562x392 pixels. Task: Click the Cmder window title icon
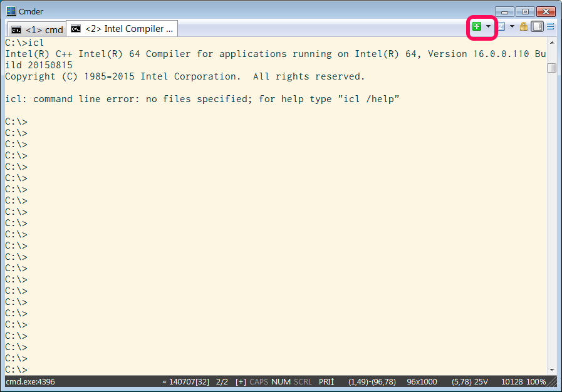click(x=11, y=11)
